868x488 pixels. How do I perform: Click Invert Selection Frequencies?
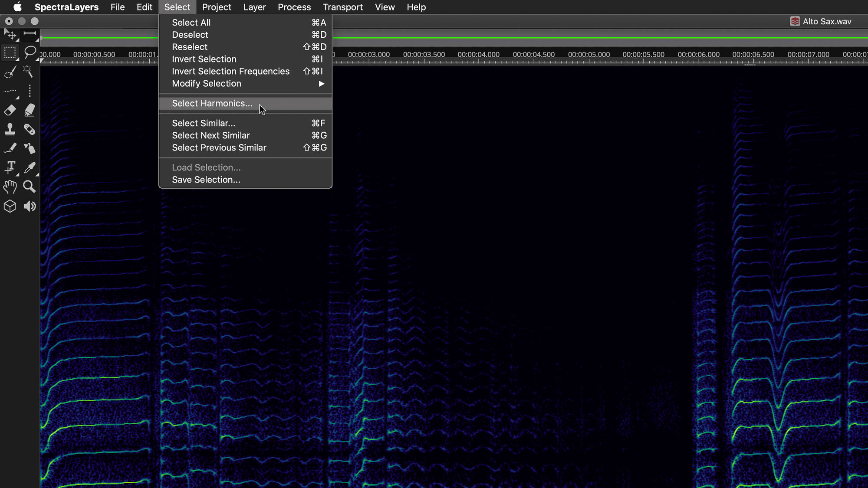245,71
